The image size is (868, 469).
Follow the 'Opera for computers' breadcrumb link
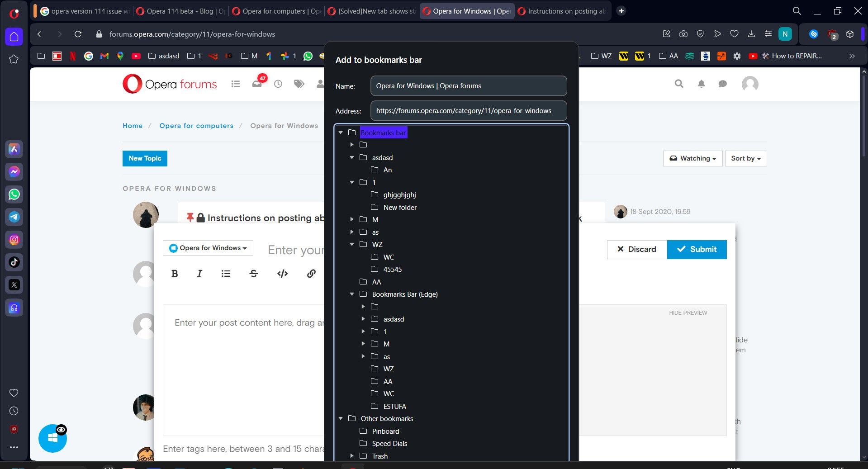[196, 126]
